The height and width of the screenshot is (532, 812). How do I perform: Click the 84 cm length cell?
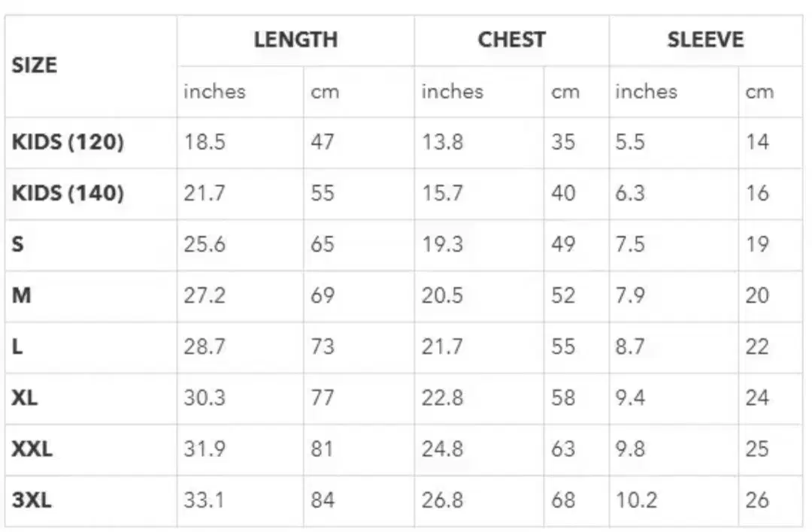coord(323,500)
